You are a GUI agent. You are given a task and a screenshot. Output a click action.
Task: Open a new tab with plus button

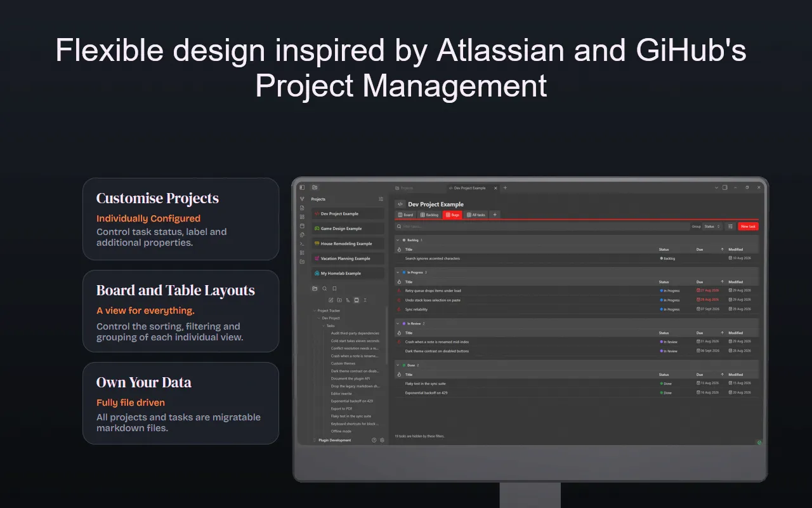pyautogui.click(x=505, y=188)
